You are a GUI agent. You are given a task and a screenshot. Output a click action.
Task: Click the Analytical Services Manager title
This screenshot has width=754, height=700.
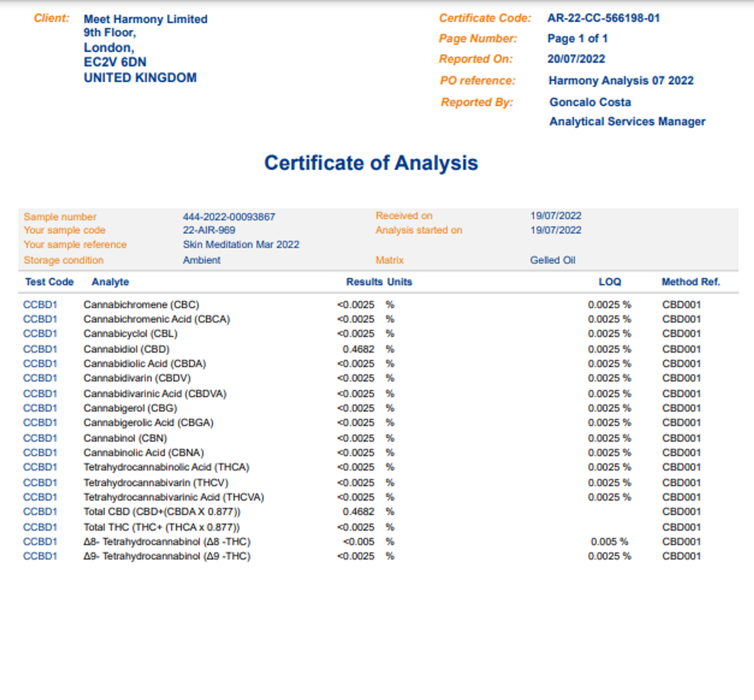click(627, 122)
